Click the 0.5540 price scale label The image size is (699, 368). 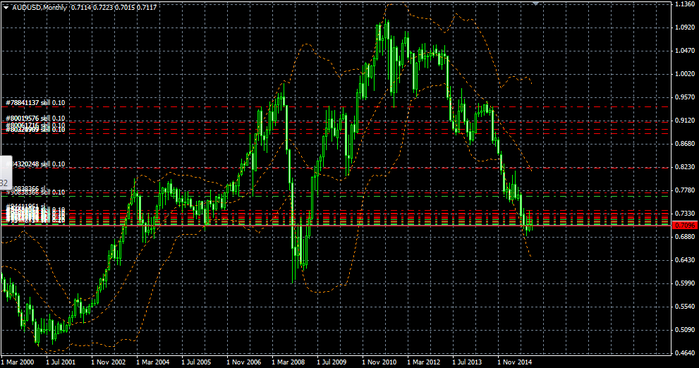[685, 306]
